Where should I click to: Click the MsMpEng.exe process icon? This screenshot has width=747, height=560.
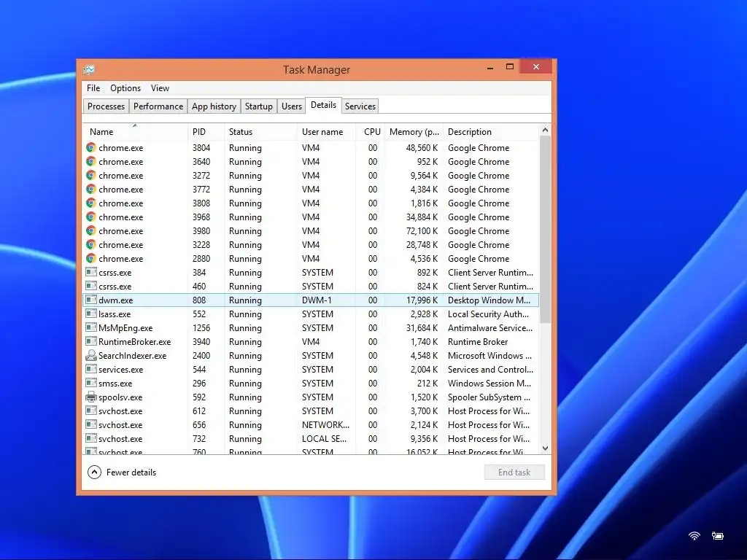point(91,327)
